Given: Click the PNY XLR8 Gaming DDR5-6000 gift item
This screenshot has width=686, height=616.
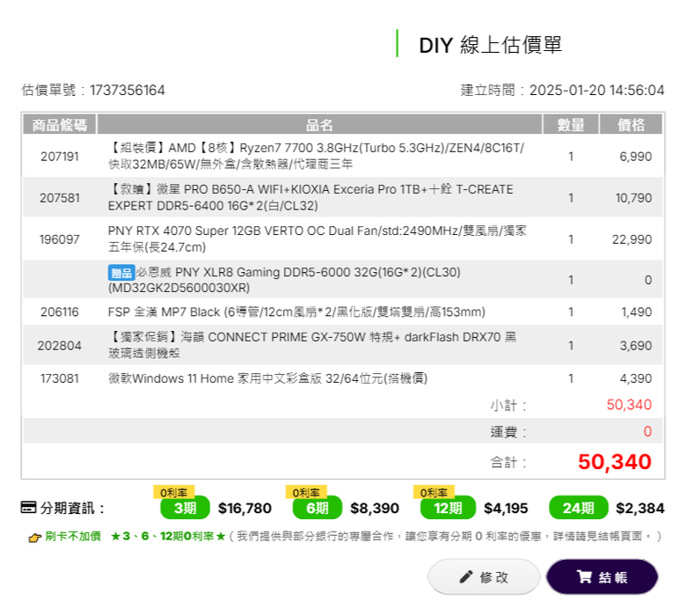Looking at the screenshot, I should pos(284,280).
